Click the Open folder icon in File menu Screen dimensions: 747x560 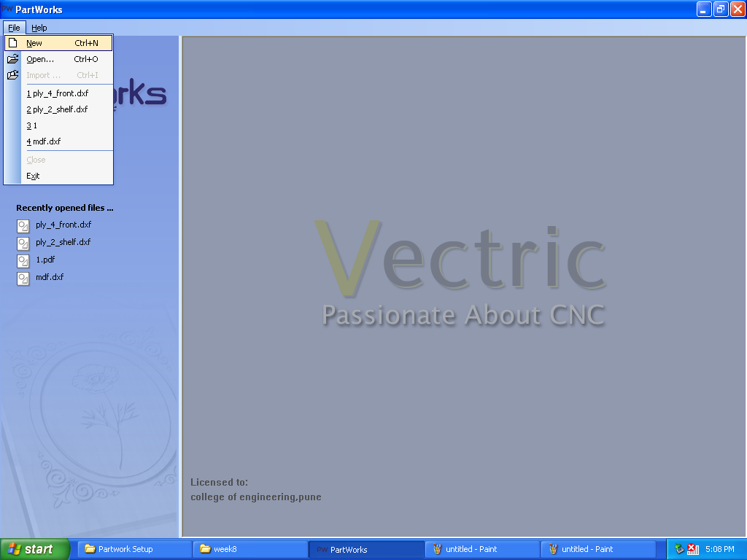coord(13,59)
